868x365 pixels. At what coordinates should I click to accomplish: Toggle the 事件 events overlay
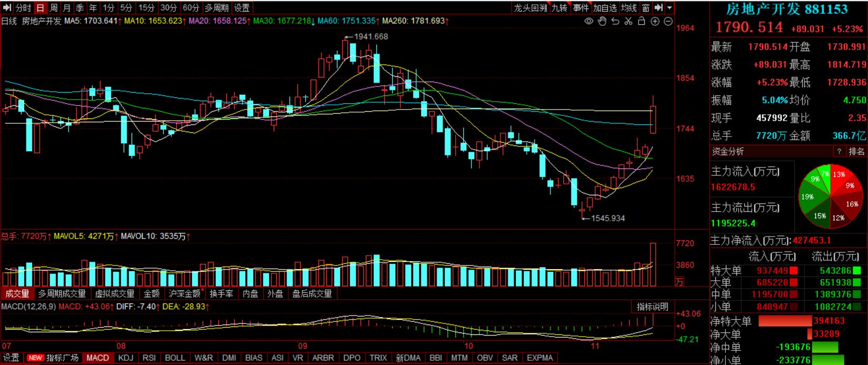click(581, 8)
